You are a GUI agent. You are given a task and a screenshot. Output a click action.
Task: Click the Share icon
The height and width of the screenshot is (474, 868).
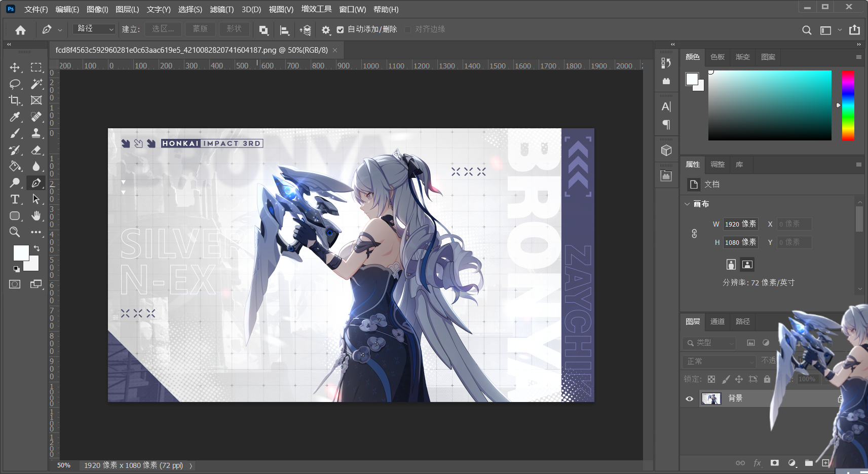coord(854,30)
